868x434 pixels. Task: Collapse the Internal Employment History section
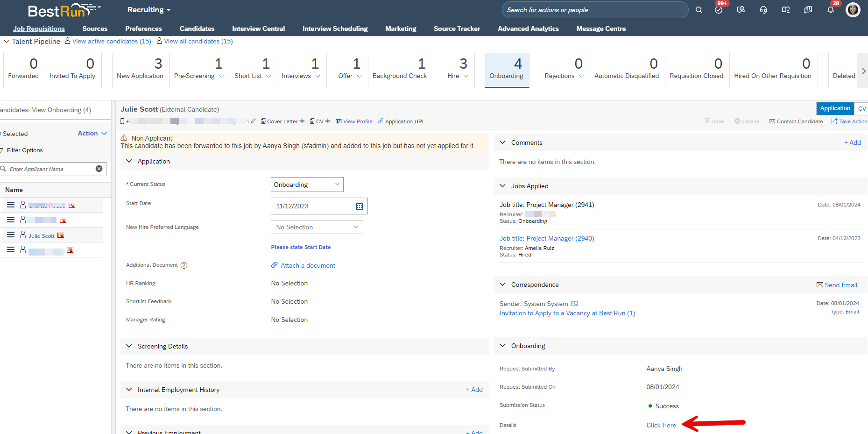[x=129, y=390]
